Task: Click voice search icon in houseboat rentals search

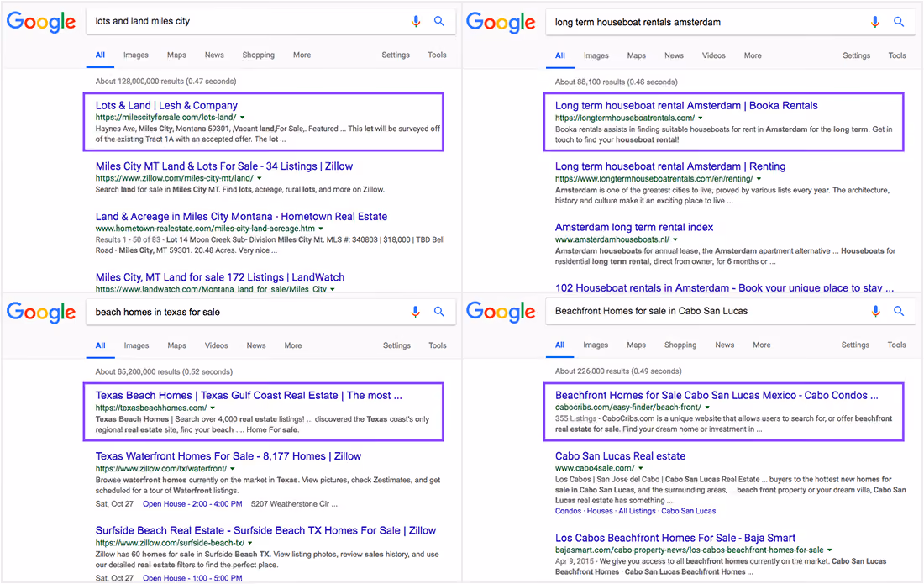Action: pyautogui.click(x=875, y=22)
